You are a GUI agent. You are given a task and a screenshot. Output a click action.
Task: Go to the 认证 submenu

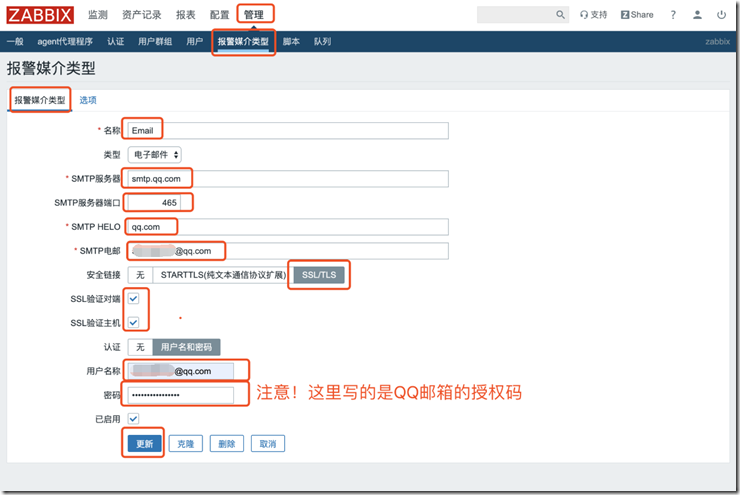coord(116,42)
